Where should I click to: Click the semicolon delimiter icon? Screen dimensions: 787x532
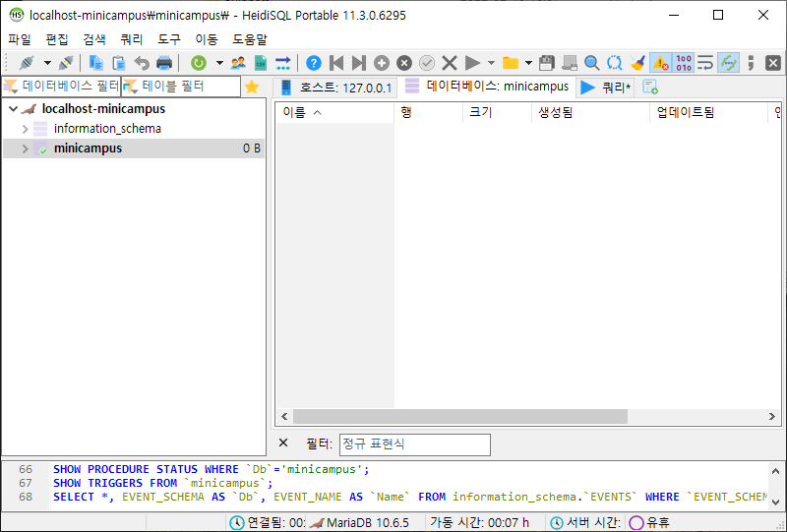click(751, 63)
